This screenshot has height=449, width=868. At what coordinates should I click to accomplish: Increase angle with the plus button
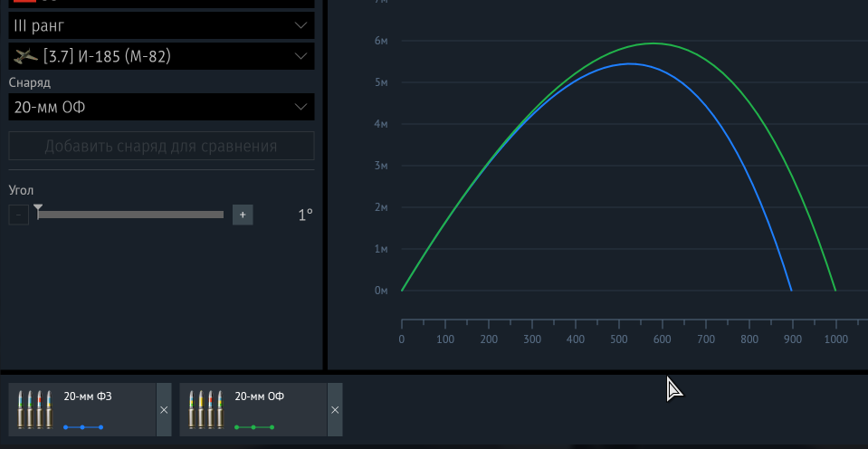(243, 215)
